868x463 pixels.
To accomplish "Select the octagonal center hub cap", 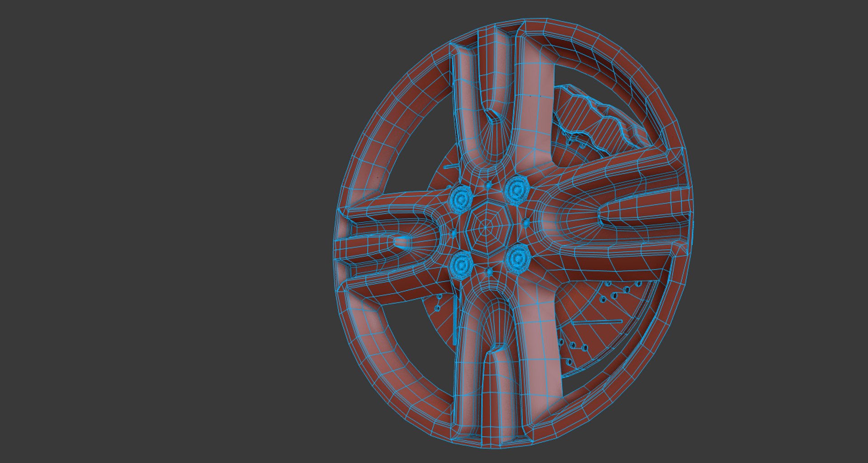I will click(x=489, y=228).
